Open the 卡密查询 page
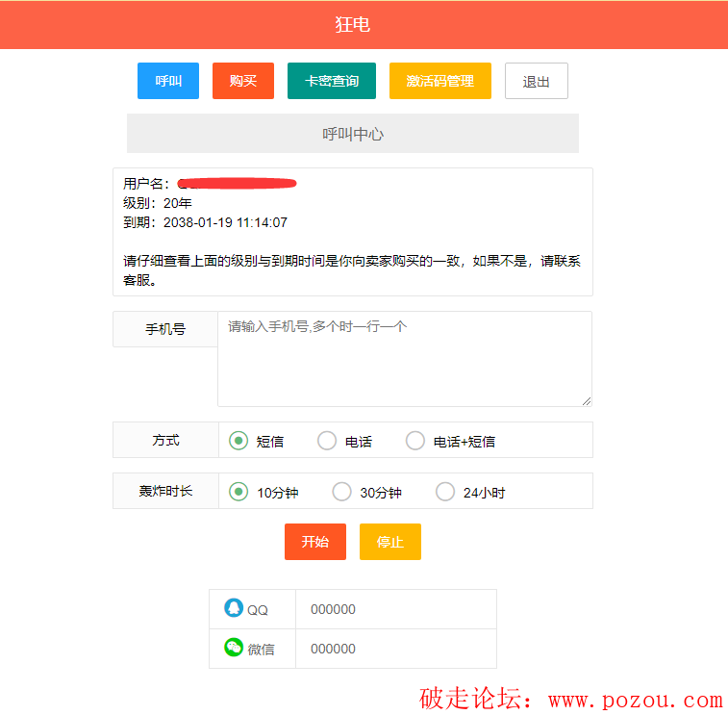This screenshot has width=728, height=715. point(332,81)
